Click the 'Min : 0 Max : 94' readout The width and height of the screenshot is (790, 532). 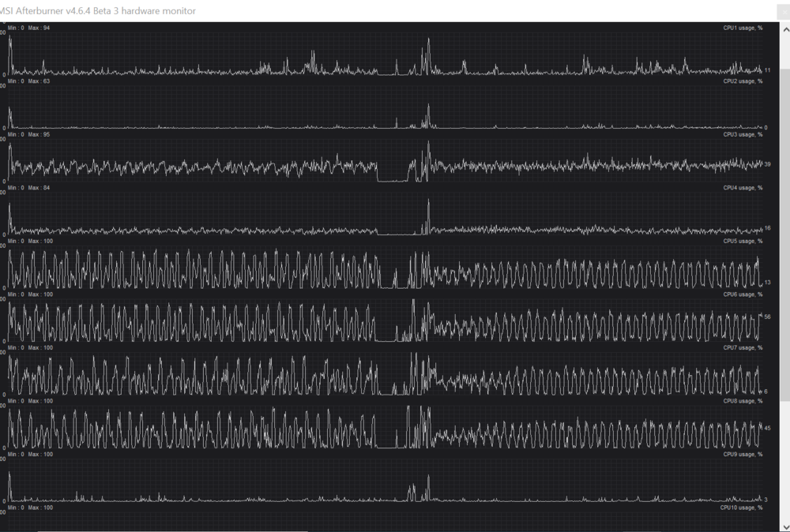[x=28, y=28]
